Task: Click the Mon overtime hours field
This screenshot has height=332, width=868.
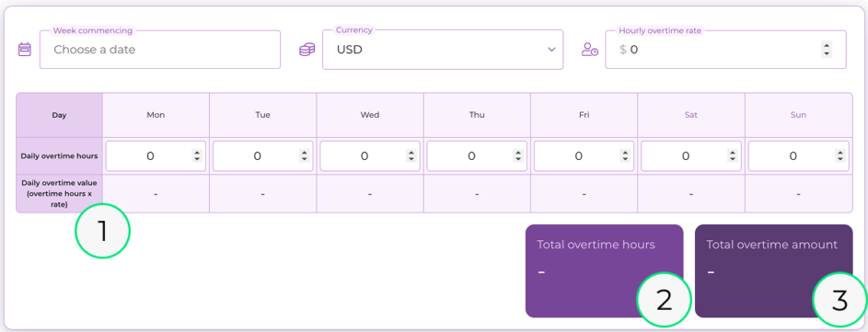Action: (156, 156)
